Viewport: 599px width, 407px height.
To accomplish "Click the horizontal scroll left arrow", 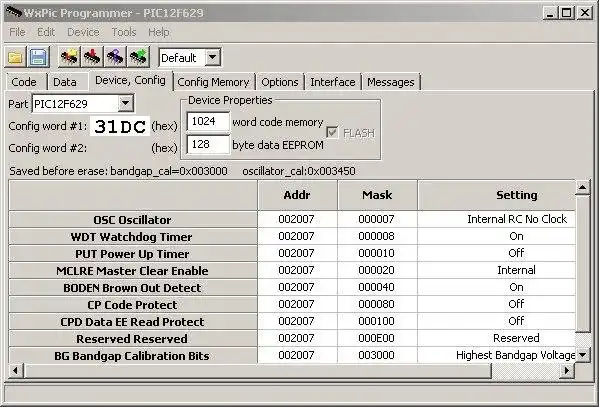I will 16,370.
